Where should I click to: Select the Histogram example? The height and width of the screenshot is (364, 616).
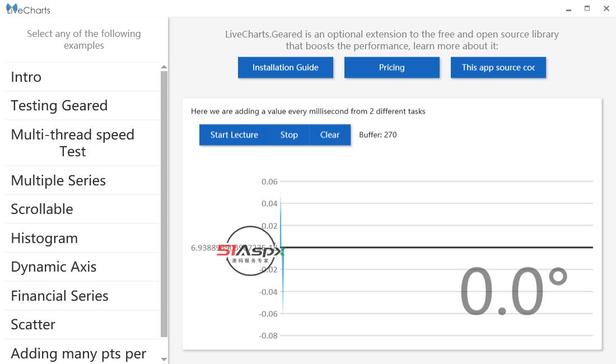point(82,239)
